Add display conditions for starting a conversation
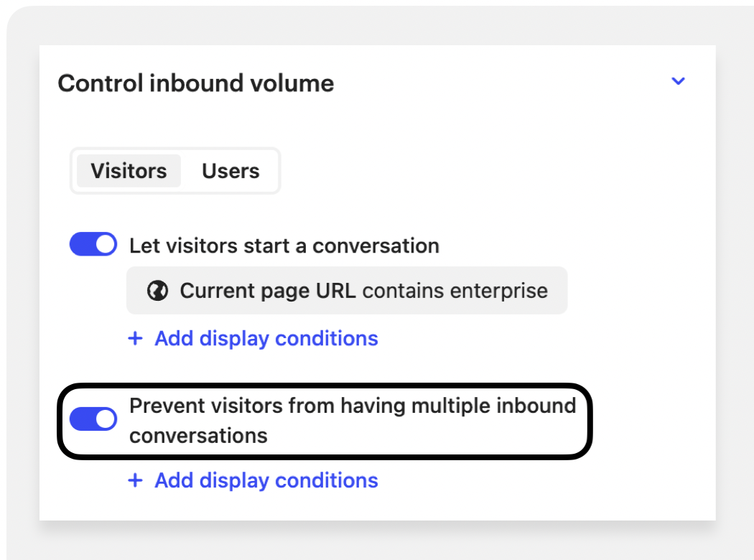The image size is (754, 560). [x=266, y=338]
